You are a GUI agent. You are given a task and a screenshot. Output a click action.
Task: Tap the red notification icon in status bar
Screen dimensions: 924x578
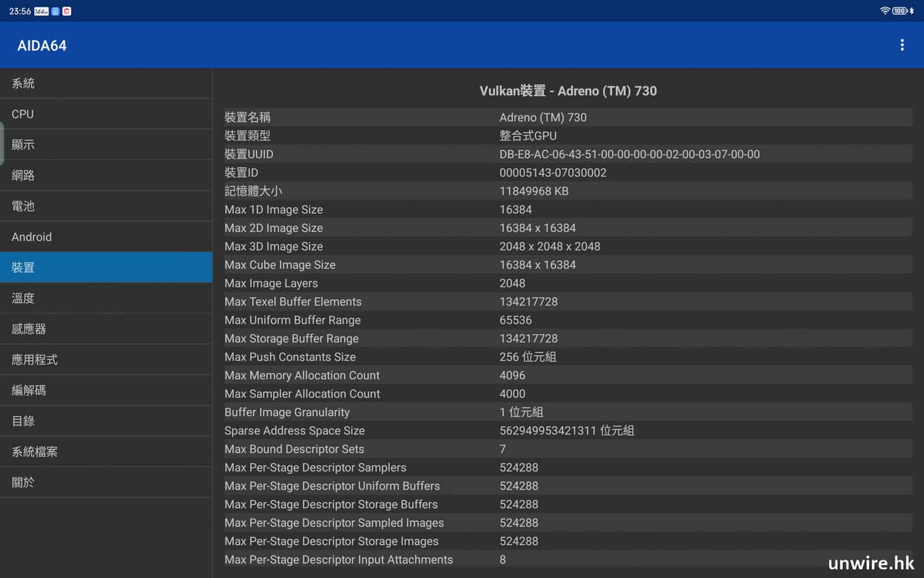pos(67,12)
